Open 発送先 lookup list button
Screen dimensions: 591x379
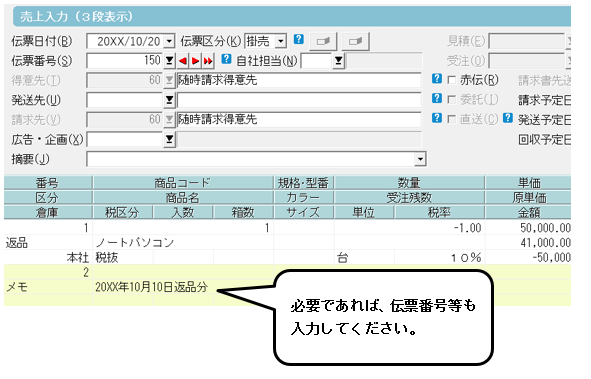point(170,100)
